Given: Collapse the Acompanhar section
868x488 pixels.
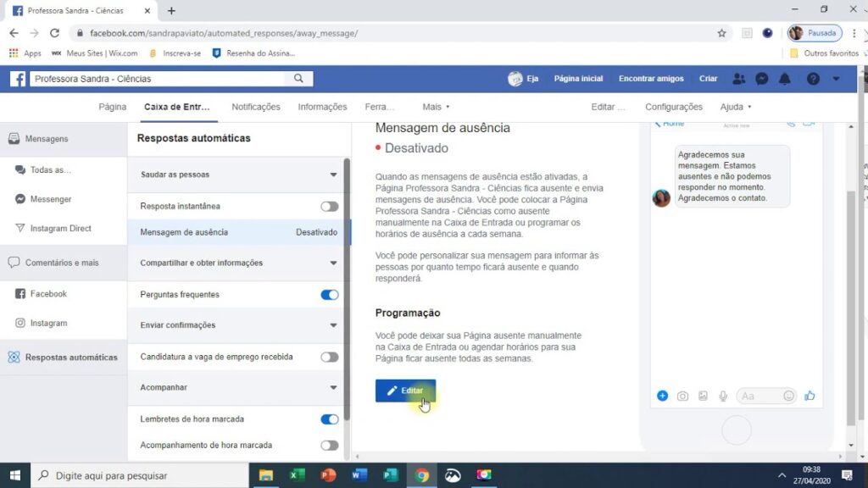Looking at the screenshot, I should pos(333,388).
